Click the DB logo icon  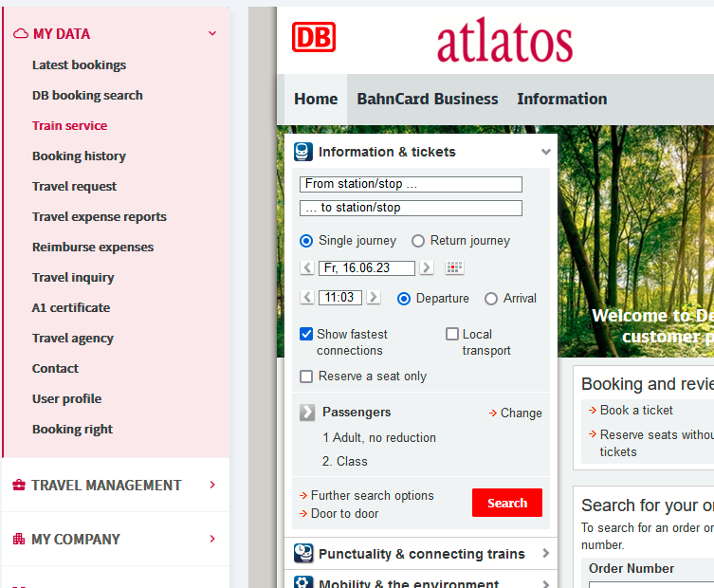pos(314,37)
